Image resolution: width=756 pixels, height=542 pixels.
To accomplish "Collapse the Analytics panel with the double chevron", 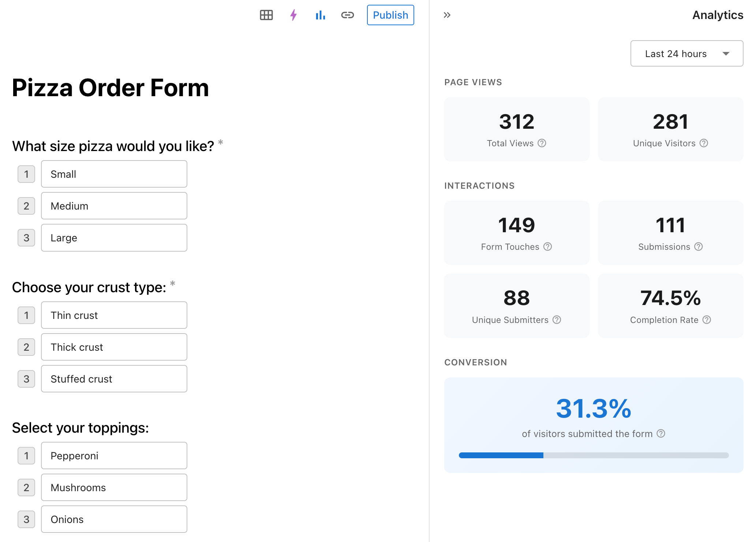I will (x=446, y=15).
